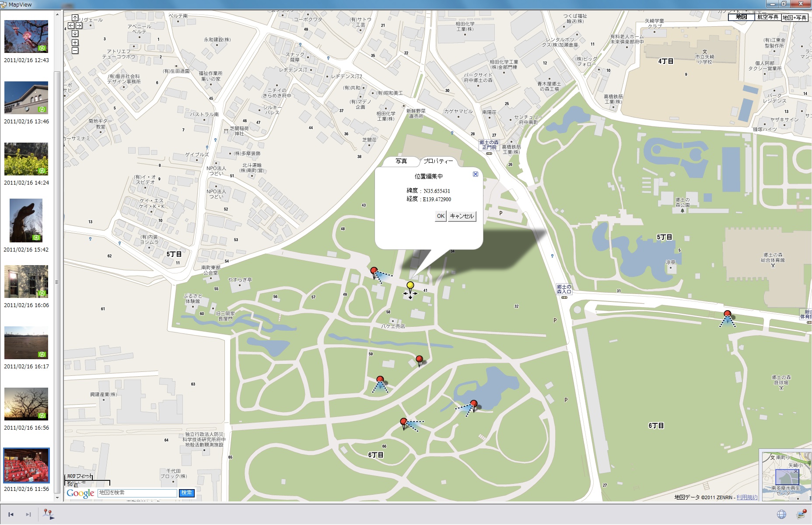Click the 検索 search button

coord(187,493)
